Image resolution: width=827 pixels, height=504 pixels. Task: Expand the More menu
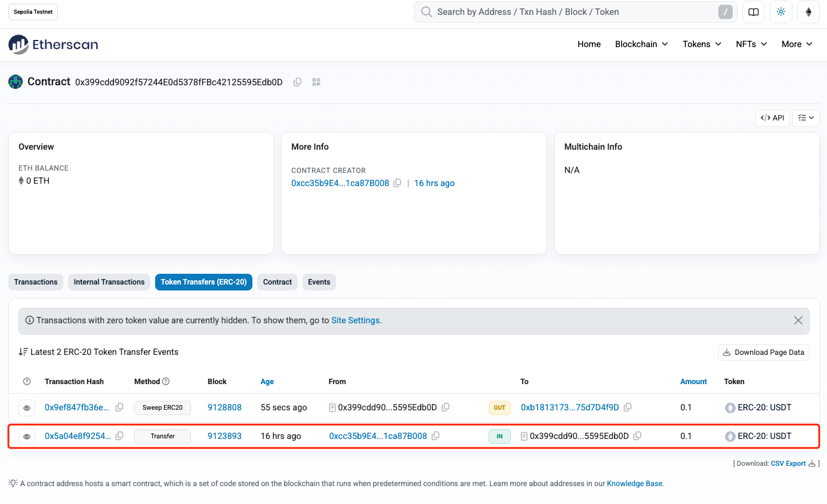(797, 44)
